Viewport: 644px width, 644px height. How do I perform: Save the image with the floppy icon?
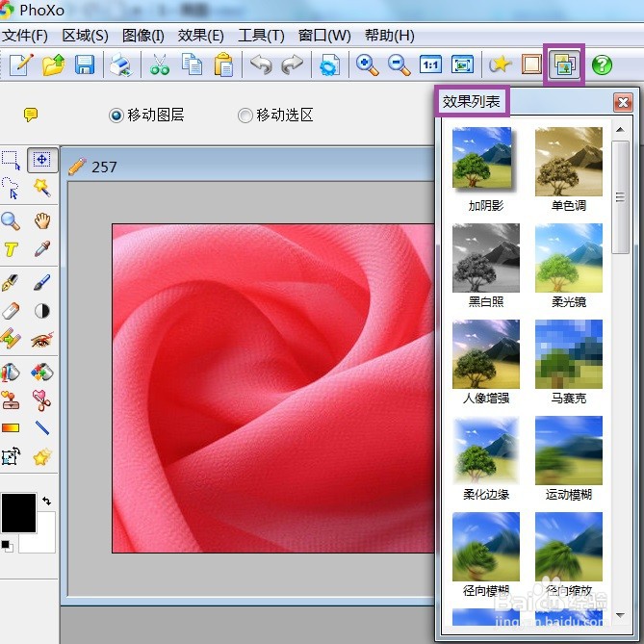[x=85, y=64]
